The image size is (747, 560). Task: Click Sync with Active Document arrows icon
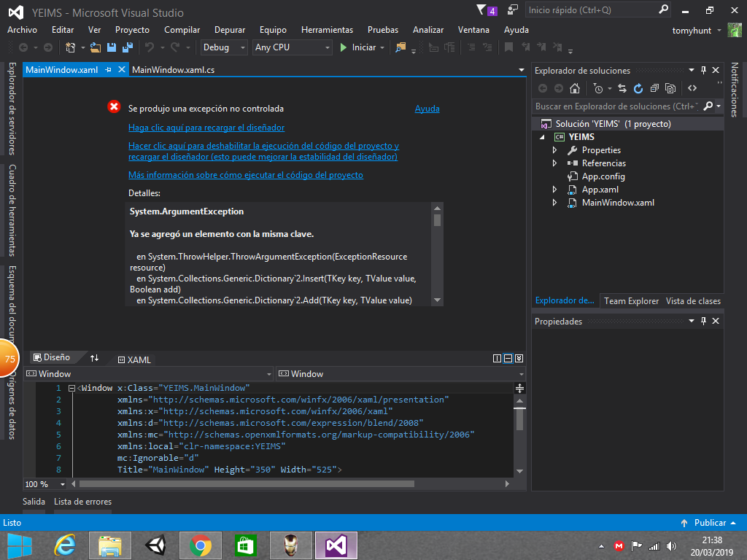point(622,88)
